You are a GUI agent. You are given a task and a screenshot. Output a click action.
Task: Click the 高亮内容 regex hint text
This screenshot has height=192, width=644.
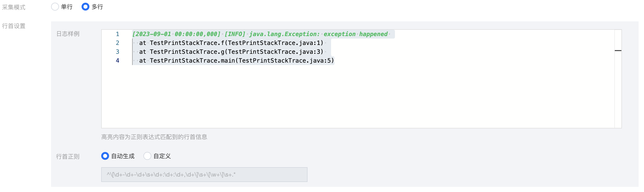(x=154, y=137)
